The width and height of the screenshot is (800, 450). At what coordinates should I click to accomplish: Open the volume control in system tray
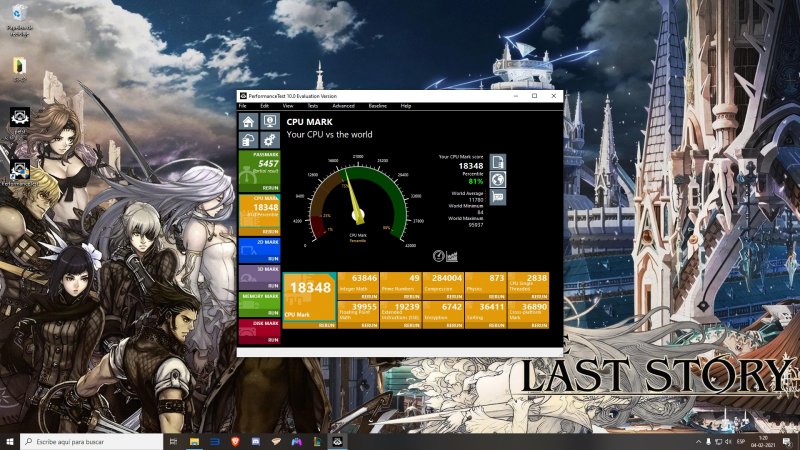(728, 441)
